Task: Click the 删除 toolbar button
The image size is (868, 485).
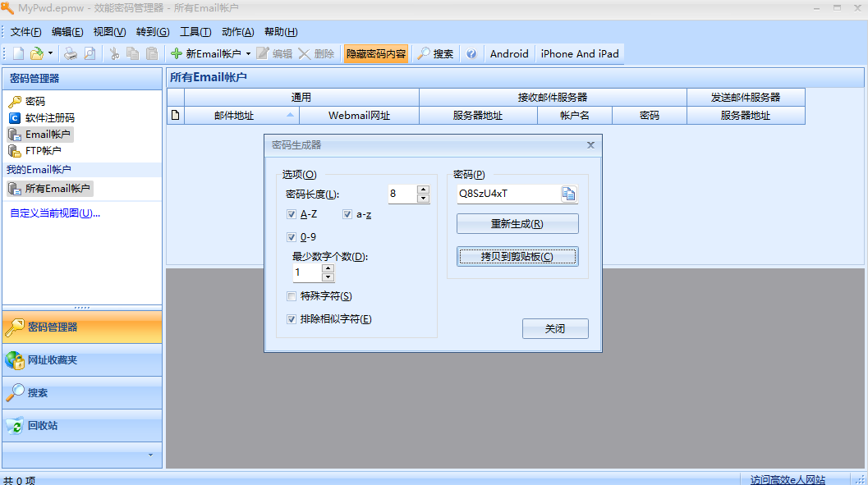Action: [x=316, y=53]
